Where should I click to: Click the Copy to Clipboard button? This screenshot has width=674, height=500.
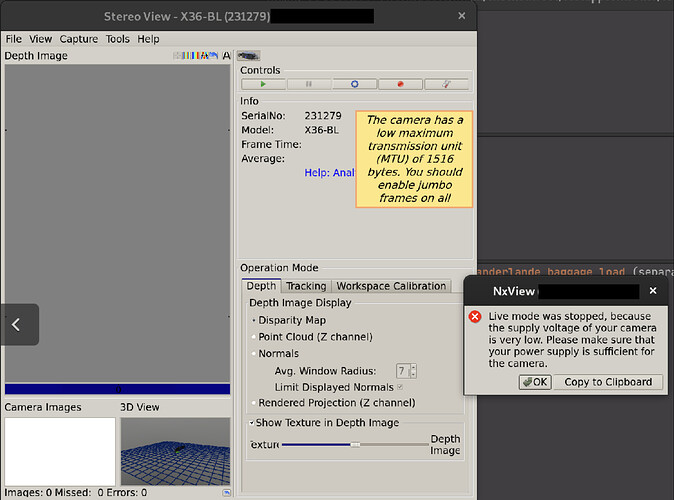click(608, 382)
